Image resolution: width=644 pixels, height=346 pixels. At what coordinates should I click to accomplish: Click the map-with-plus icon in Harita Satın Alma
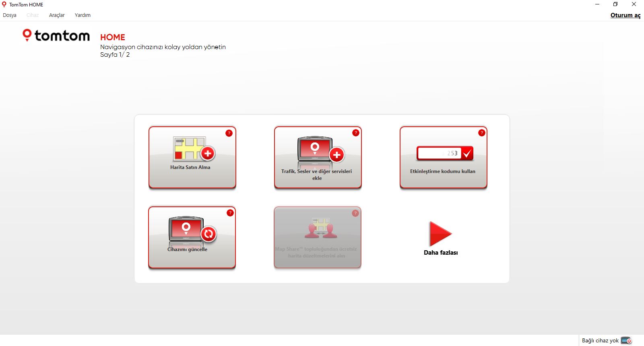(194, 149)
